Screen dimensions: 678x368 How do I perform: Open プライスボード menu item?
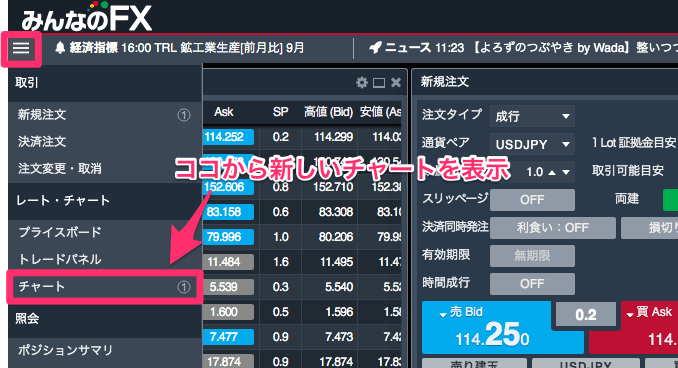(x=105, y=232)
